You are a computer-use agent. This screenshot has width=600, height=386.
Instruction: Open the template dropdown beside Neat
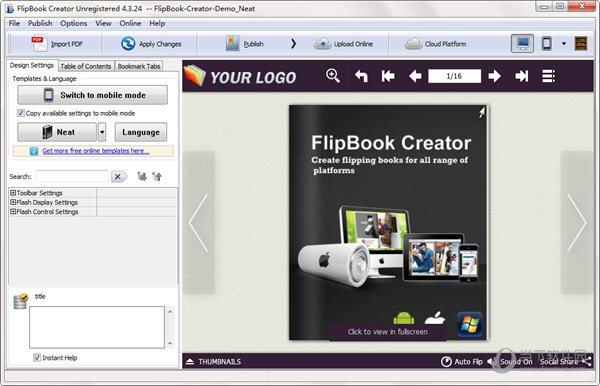point(102,132)
